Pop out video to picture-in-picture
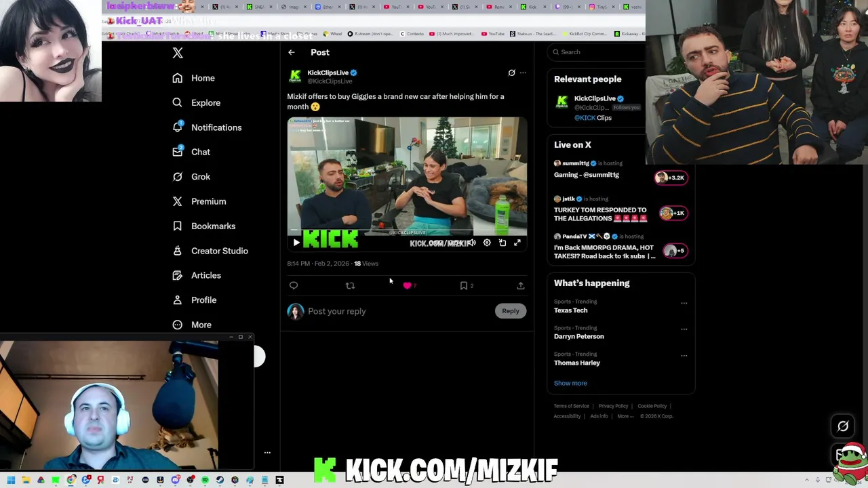 click(502, 243)
